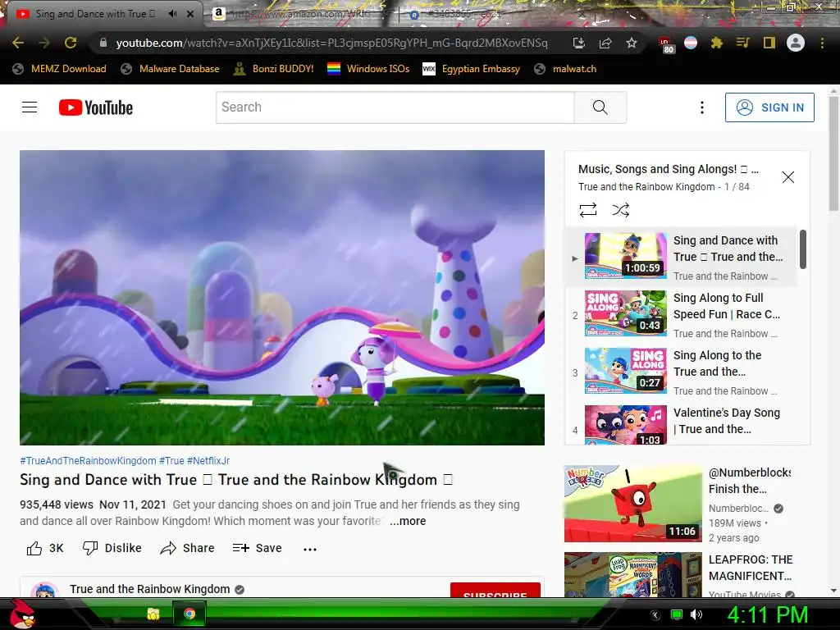Image resolution: width=840 pixels, height=630 pixels.
Task: Open the MEMZ Download bookmark
Action: (59, 69)
